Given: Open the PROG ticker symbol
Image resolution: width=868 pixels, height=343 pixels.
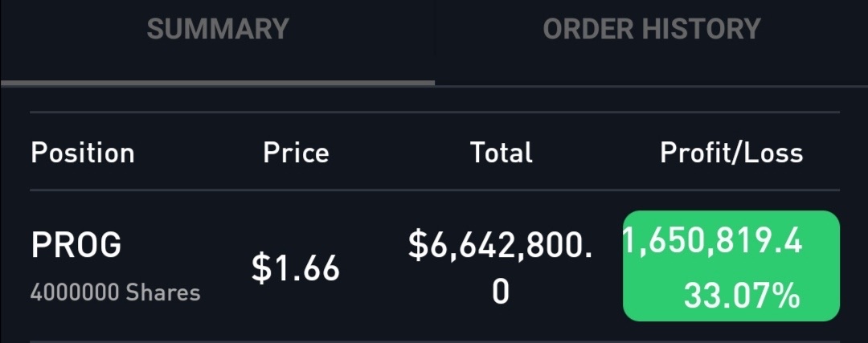Looking at the screenshot, I should click(76, 245).
